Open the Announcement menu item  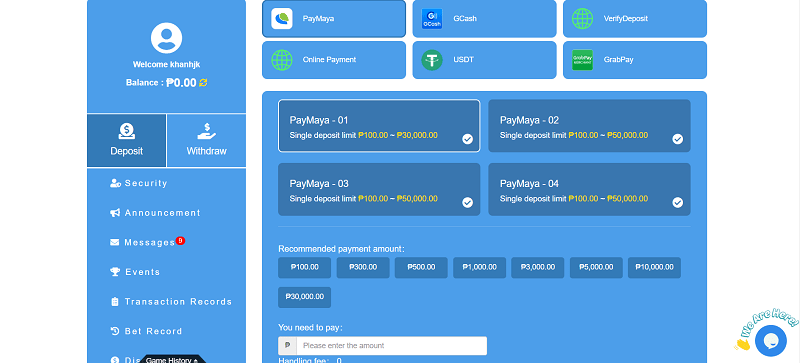click(156, 213)
